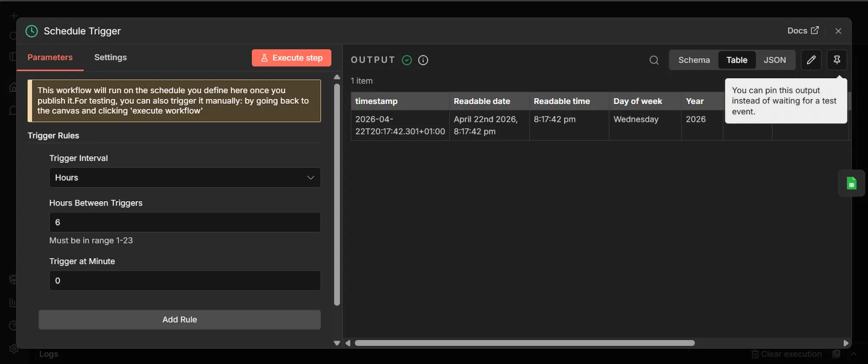This screenshot has width=868, height=364.
Task: Click the output success check icon
Action: point(407,60)
